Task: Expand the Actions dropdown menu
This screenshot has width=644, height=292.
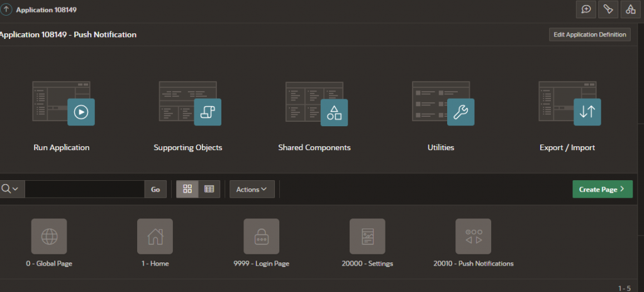Action: (x=252, y=189)
